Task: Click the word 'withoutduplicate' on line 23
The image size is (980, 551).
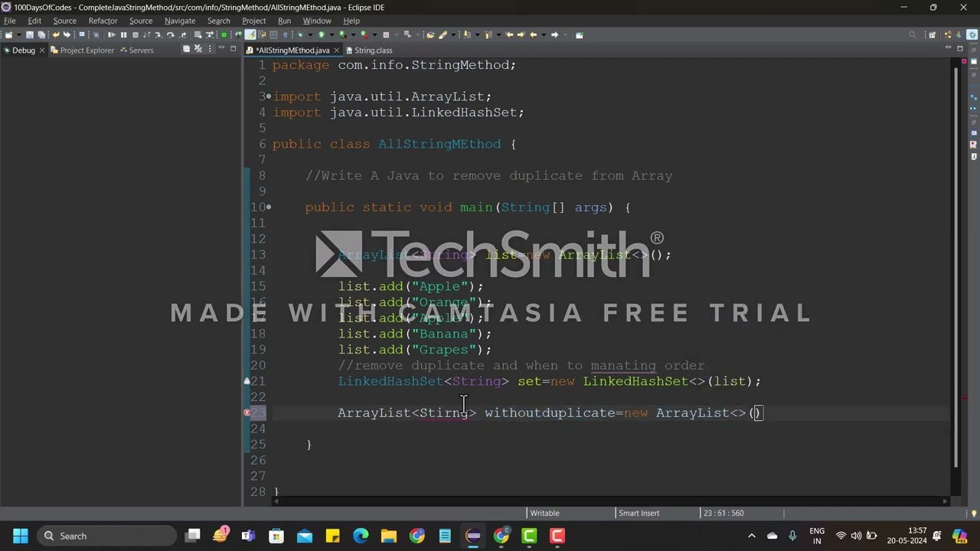Action: click(x=550, y=412)
